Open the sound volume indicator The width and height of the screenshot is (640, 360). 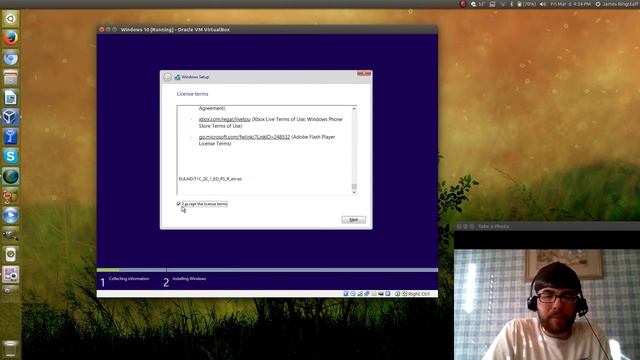point(543,4)
